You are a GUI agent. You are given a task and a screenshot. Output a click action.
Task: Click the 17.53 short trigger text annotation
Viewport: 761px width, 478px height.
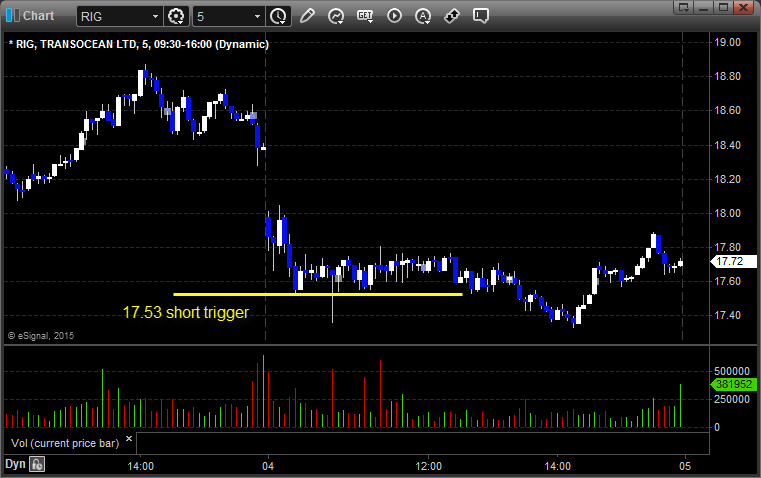[186, 312]
